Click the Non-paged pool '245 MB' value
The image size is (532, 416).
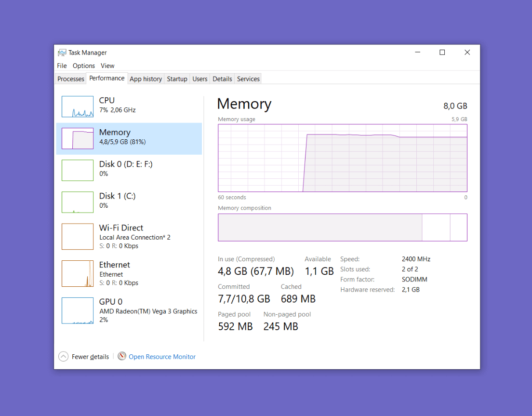point(281,326)
